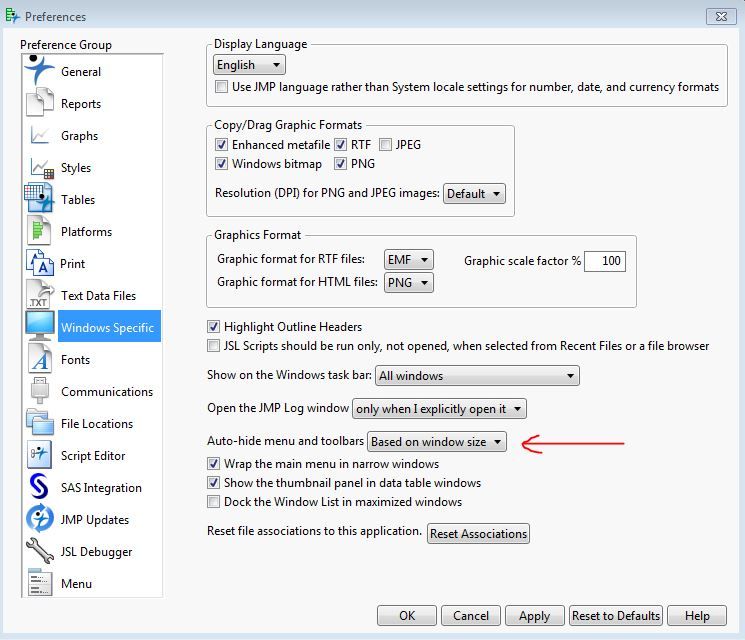
Task: Click the JMP app icon in title bar
Action: 12,16
